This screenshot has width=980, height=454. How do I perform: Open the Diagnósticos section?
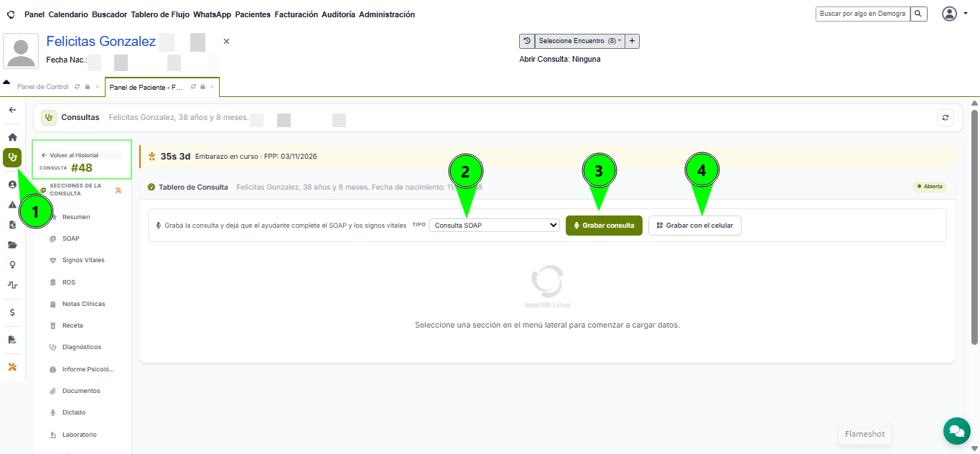coord(82,347)
